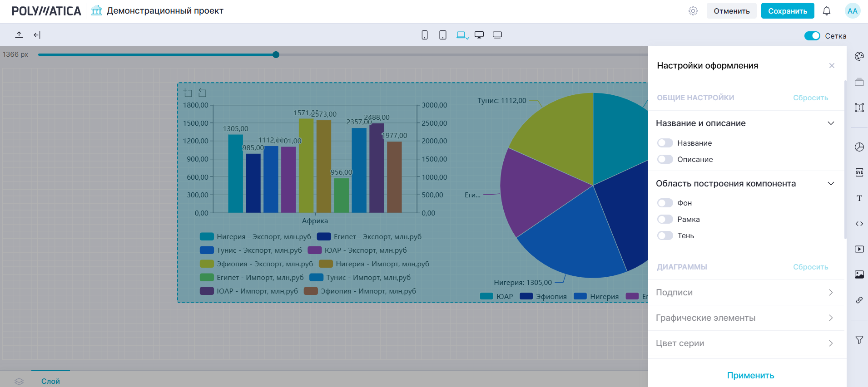Select the text element tool
The width and height of the screenshot is (868, 387).
coord(859,198)
